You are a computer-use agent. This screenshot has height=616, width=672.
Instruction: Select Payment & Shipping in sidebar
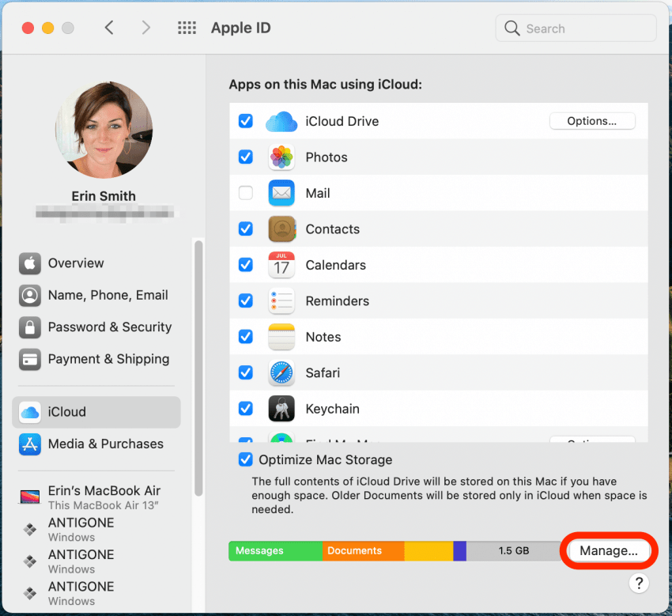tap(96, 360)
